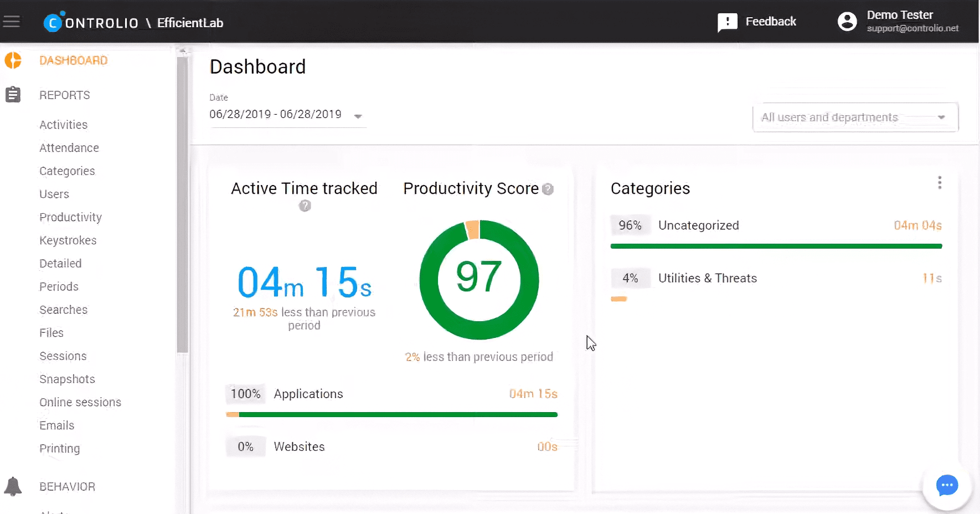The width and height of the screenshot is (980, 514).
Task: Click the Productivity Score help icon
Action: click(548, 189)
